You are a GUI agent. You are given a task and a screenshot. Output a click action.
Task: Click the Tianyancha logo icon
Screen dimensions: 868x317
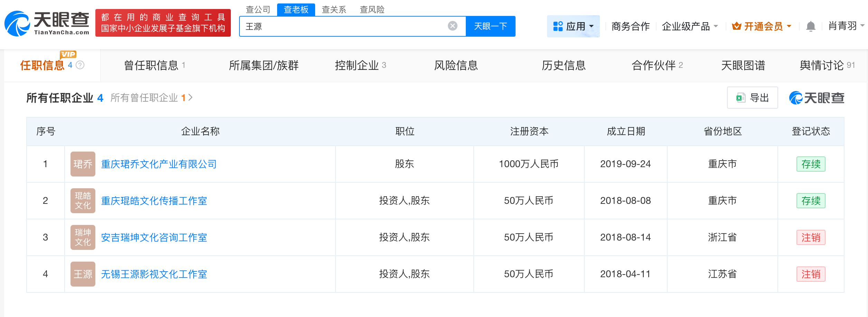pyautogui.click(x=17, y=23)
